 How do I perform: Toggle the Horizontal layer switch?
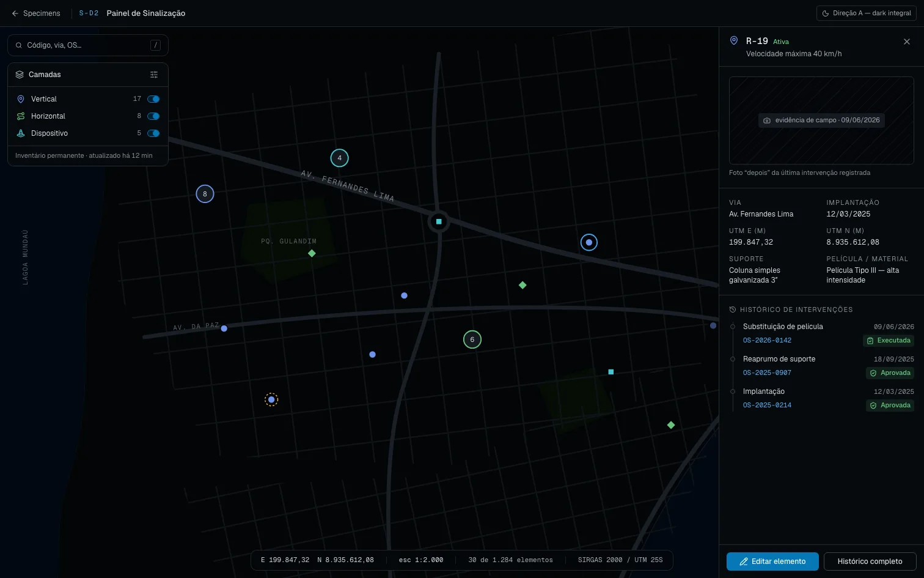click(x=153, y=116)
